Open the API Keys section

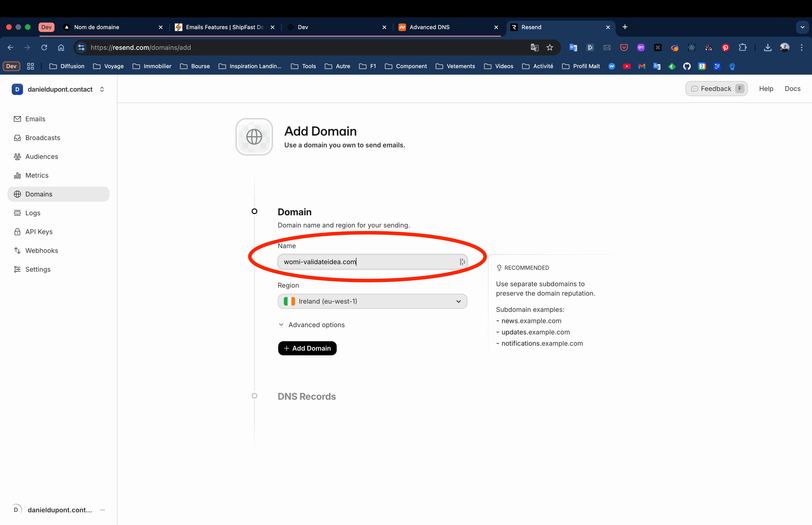(x=39, y=231)
